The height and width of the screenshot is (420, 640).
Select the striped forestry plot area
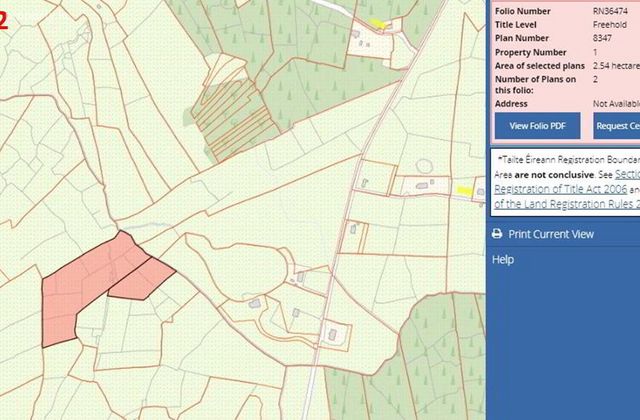[x=235, y=120]
